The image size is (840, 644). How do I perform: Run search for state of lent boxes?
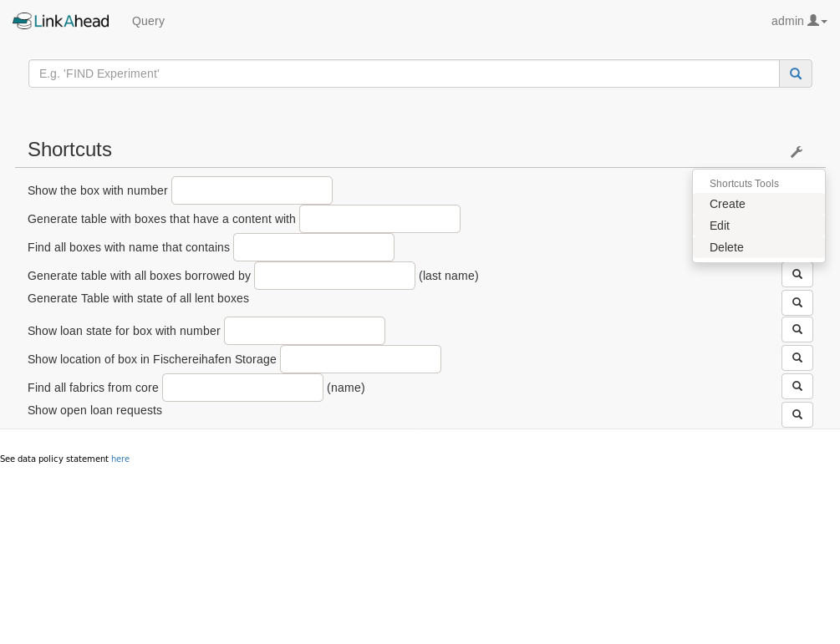797,302
